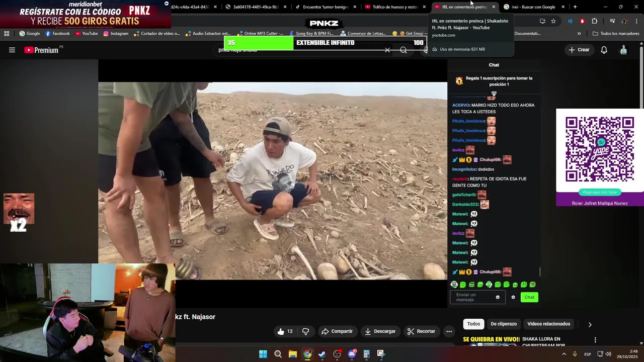
Task: Dislike the video with thumbs down
Action: pyautogui.click(x=305, y=331)
